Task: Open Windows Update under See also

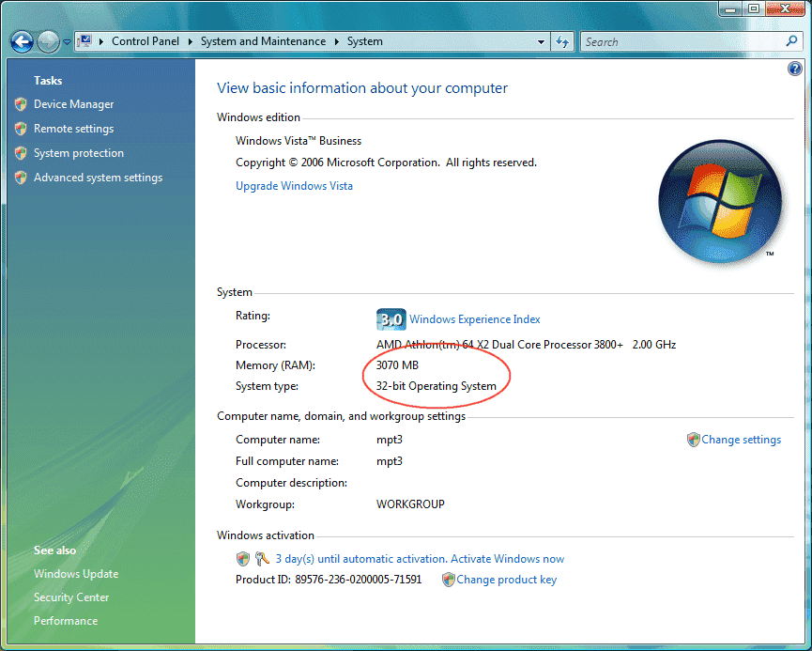Action: [76, 574]
